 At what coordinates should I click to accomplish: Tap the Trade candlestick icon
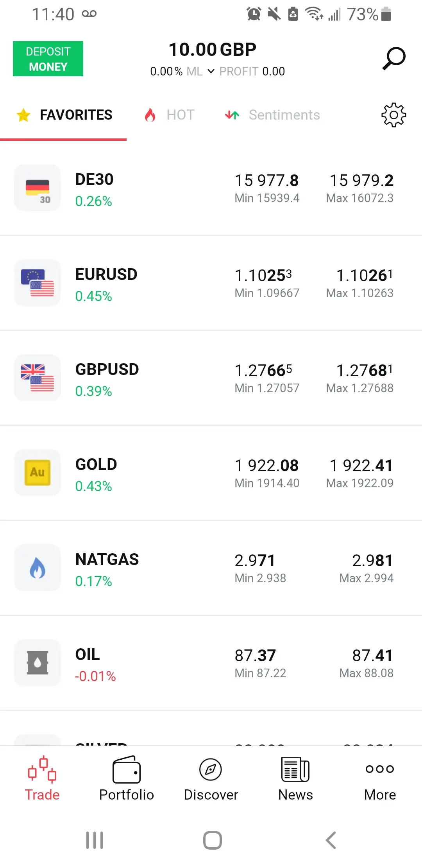(x=42, y=769)
